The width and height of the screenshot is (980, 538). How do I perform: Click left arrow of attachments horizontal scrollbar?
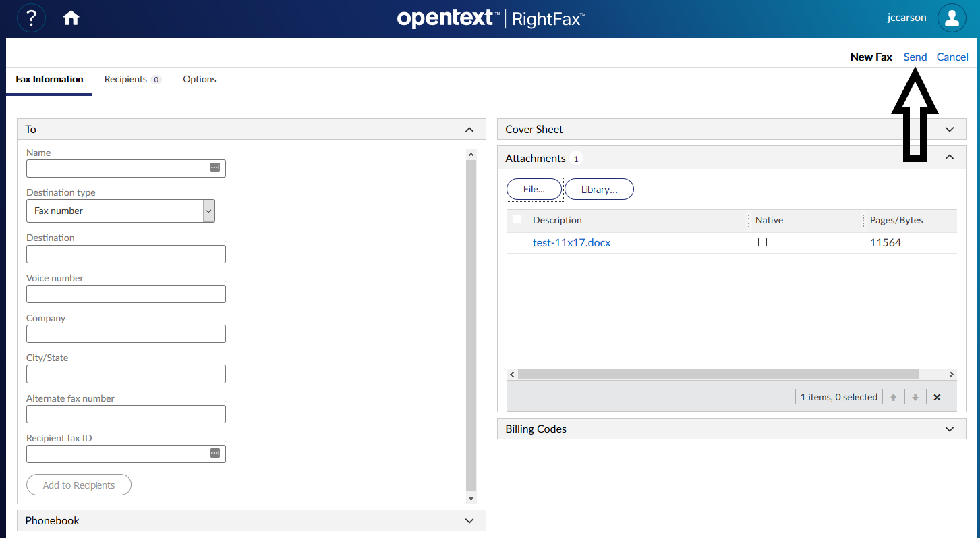pyautogui.click(x=512, y=375)
